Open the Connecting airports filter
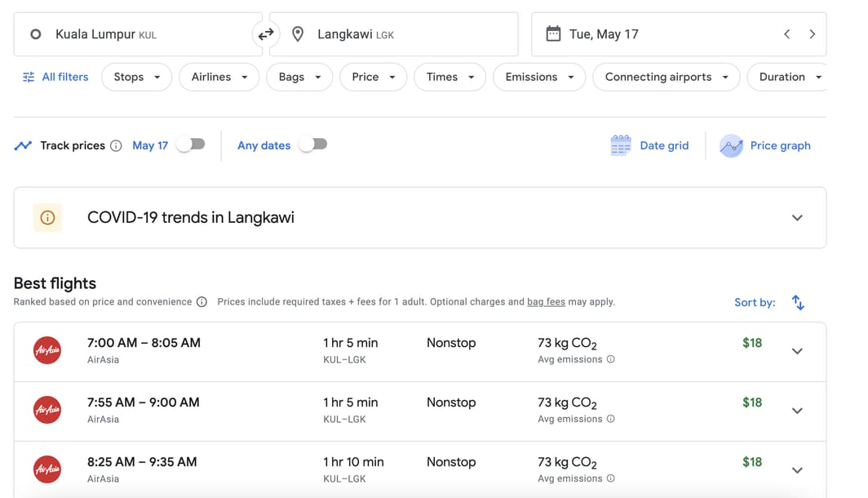Screen dimensions: 868x498 (x=666, y=77)
